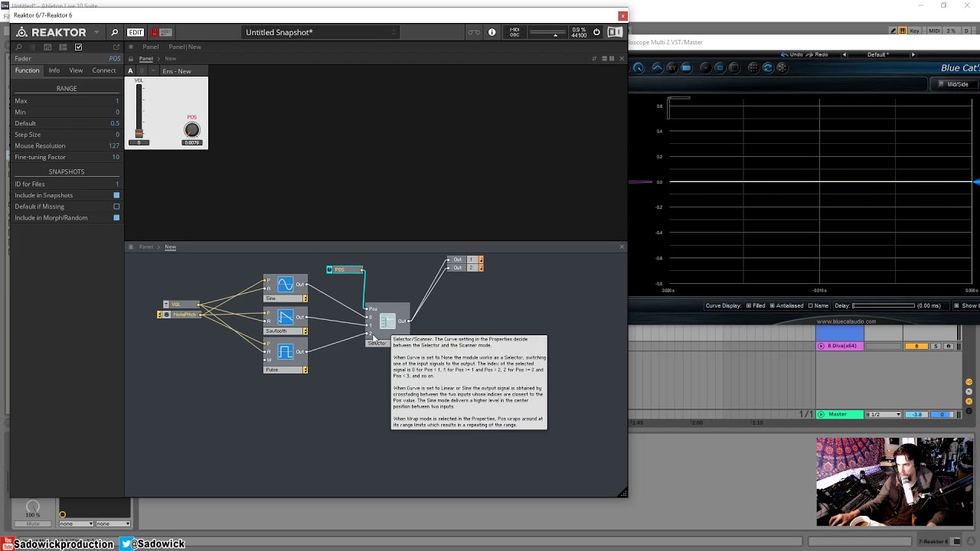Select the Out 2 terminal module
Image resolution: width=980 pixels, height=551 pixels.
point(465,268)
